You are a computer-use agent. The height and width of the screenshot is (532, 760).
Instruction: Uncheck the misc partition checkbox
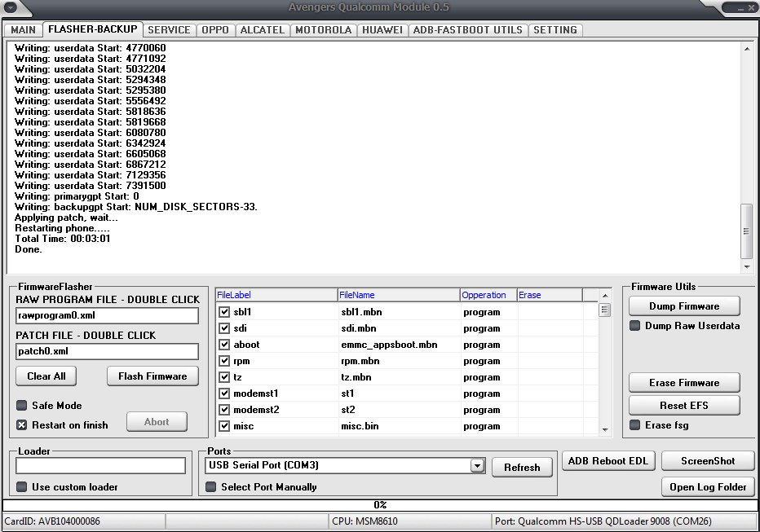click(x=224, y=426)
